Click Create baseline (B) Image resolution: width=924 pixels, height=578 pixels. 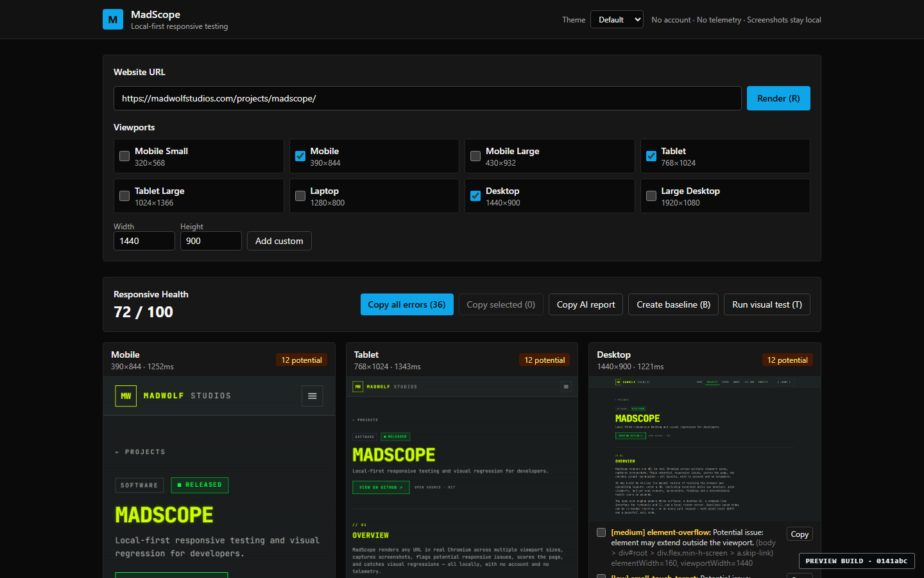pyautogui.click(x=674, y=304)
